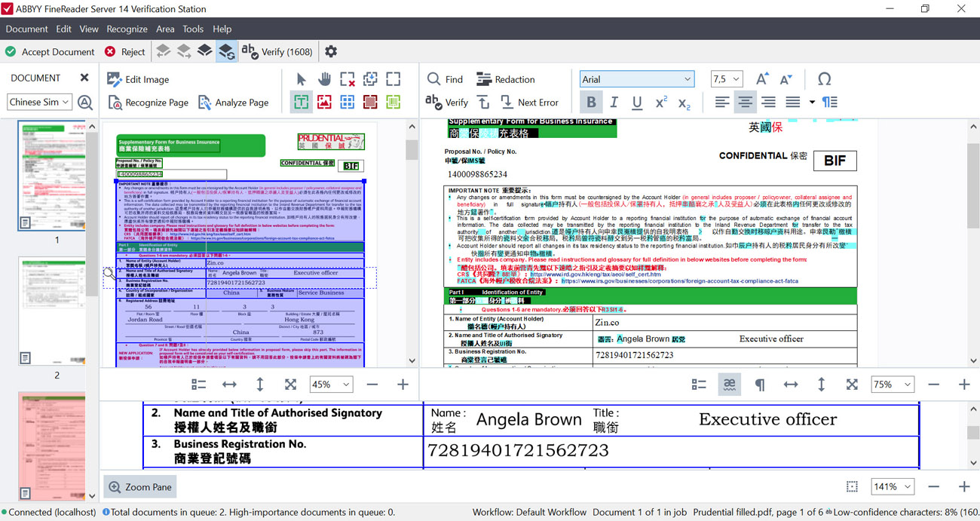This screenshot has height=521, width=980.
Task: Reject the current document
Action: click(x=124, y=51)
